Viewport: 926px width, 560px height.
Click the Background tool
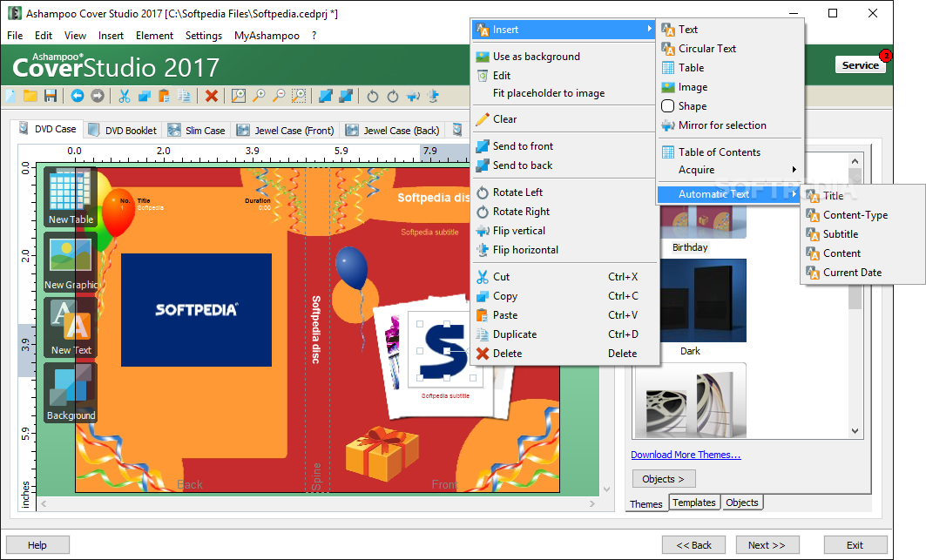coord(71,393)
